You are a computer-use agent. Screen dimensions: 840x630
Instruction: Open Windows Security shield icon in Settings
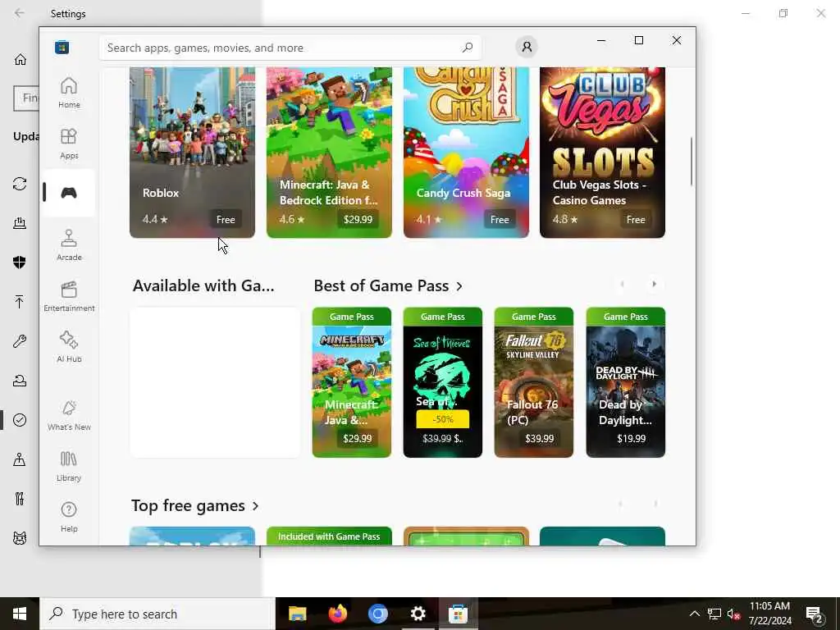coord(20,262)
